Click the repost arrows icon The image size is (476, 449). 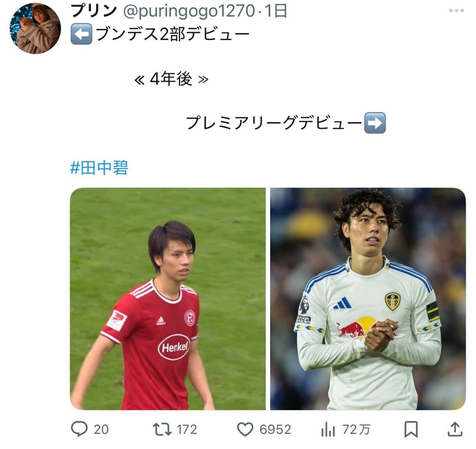point(162,429)
